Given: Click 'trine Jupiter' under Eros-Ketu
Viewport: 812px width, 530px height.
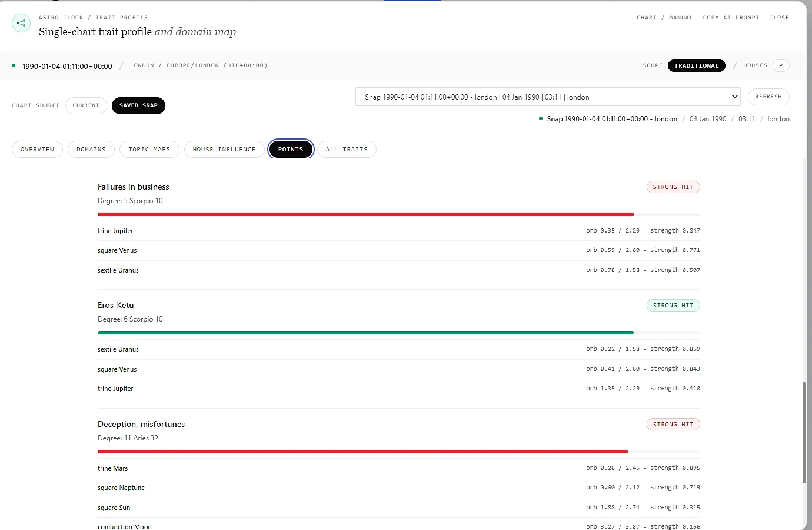Looking at the screenshot, I should (x=115, y=389).
